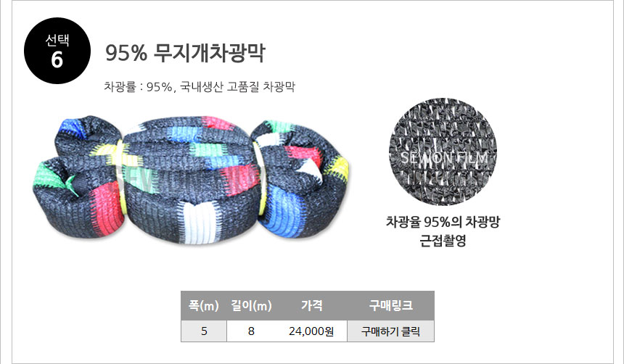Image resolution: width=624 pixels, height=364 pixels.
Task: Click the 폭(m) column header
Action: click(x=204, y=305)
